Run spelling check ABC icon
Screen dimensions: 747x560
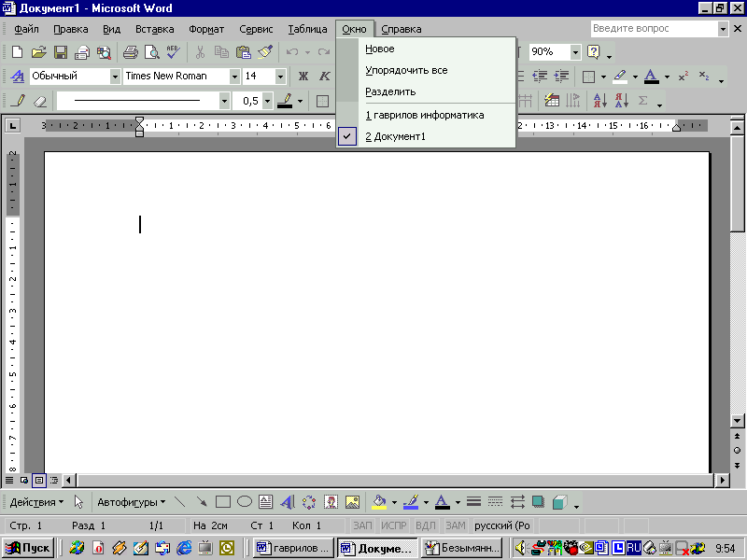(174, 51)
